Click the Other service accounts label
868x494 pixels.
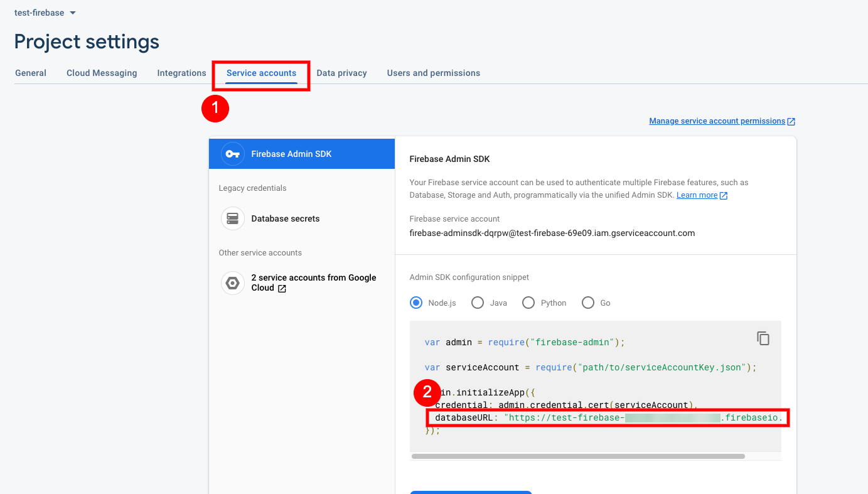(260, 253)
